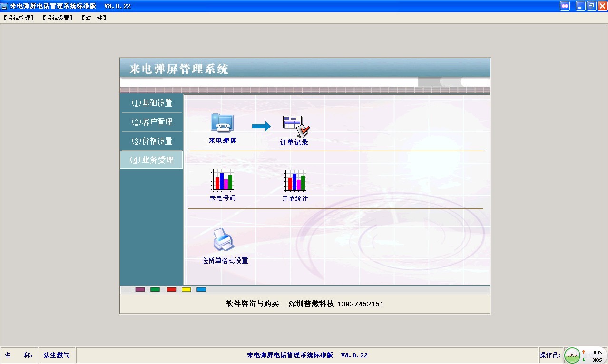Image resolution: width=608 pixels, height=364 pixels.
Task: Open the 来电弹屏 telephone icon
Action: 222,123
